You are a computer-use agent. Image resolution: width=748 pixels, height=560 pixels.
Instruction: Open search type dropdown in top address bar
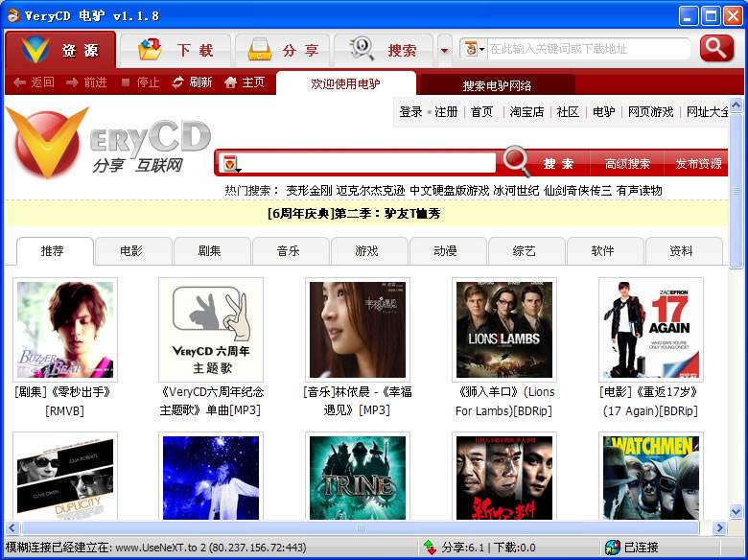(475, 49)
